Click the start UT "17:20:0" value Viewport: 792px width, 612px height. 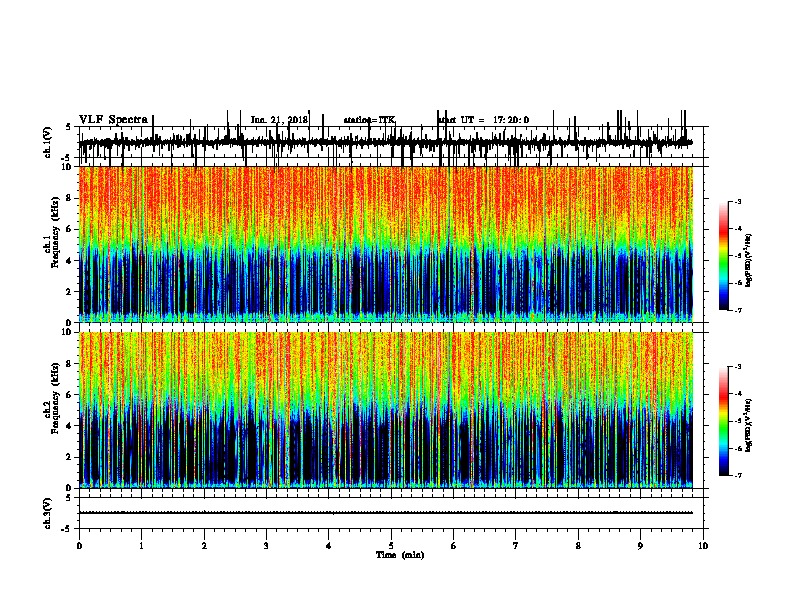(x=511, y=120)
